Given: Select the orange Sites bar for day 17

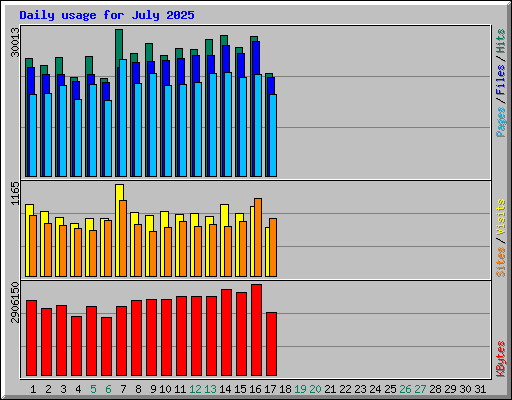Looking at the screenshot, I should (273, 247).
